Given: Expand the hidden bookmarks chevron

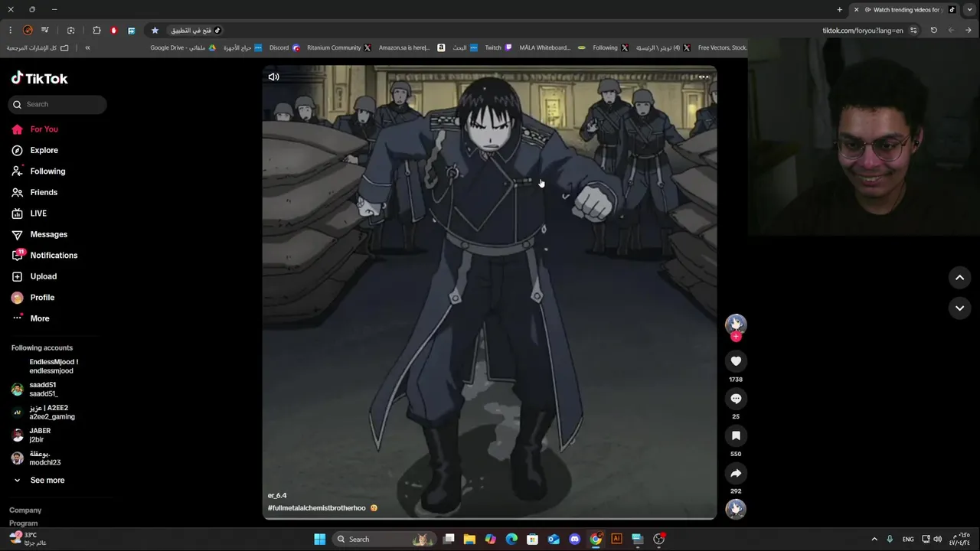Looking at the screenshot, I should coord(87,47).
